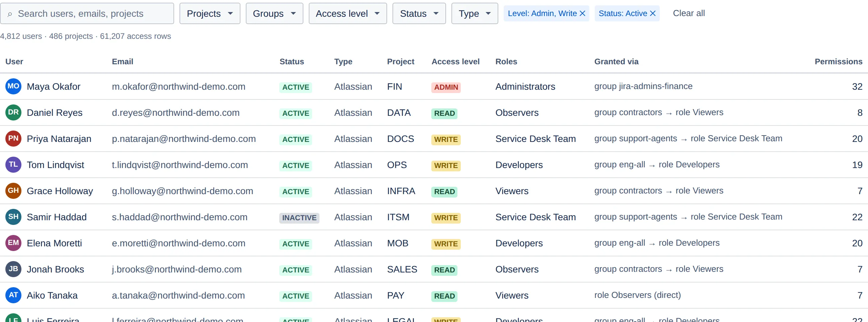Click the ACTIVE badge in Aiko Tanaka row
The height and width of the screenshot is (322, 868).
(295, 296)
